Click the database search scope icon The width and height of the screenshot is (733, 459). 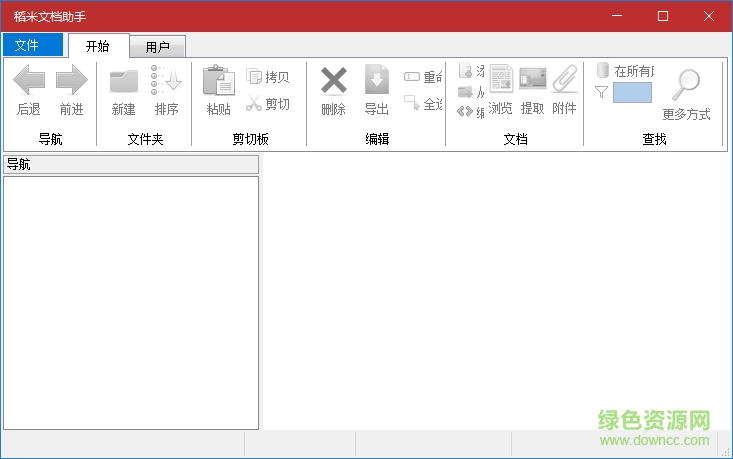[x=603, y=71]
